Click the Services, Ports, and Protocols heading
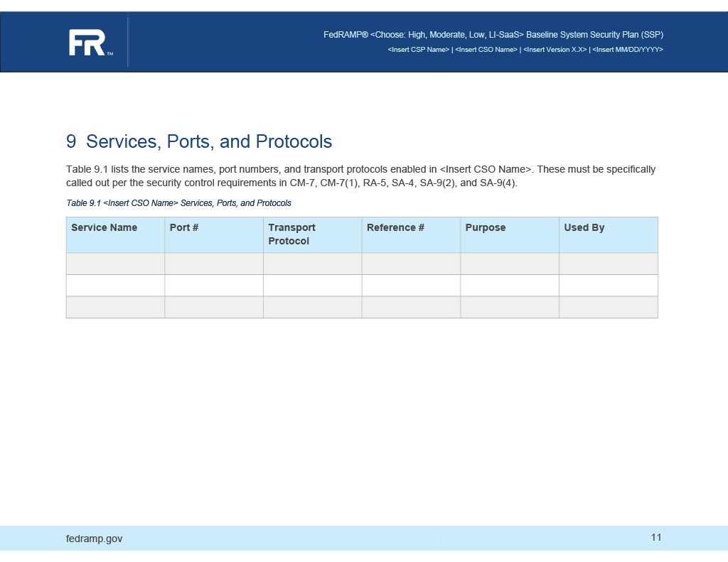 coord(198,141)
